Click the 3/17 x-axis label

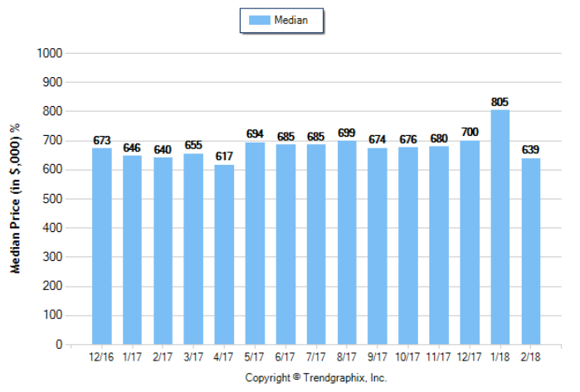click(x=193, y=357)
